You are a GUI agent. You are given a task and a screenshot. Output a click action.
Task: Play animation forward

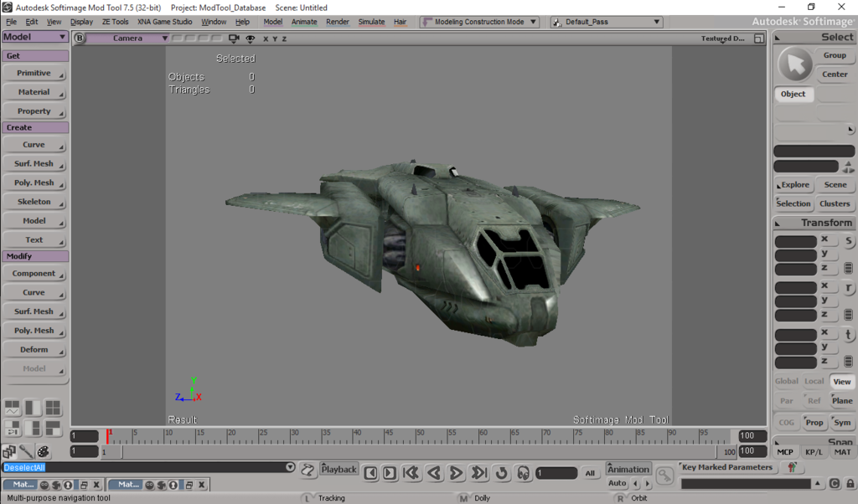pos(456,473)
